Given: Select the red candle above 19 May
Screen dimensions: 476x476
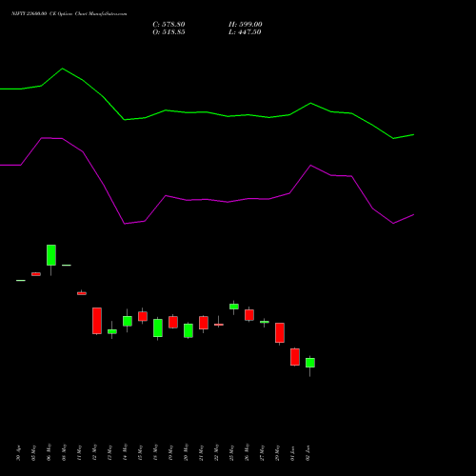Looking at the screenshot, I should [x=173, y=322].
